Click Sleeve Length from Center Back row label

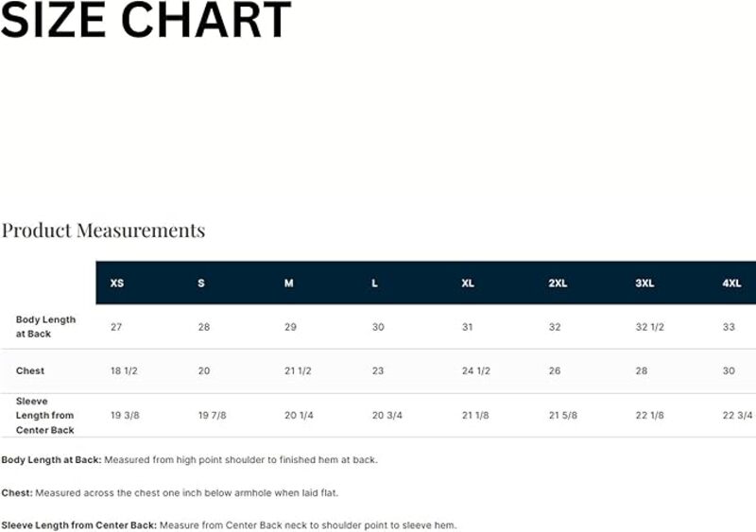click(44, 415)
